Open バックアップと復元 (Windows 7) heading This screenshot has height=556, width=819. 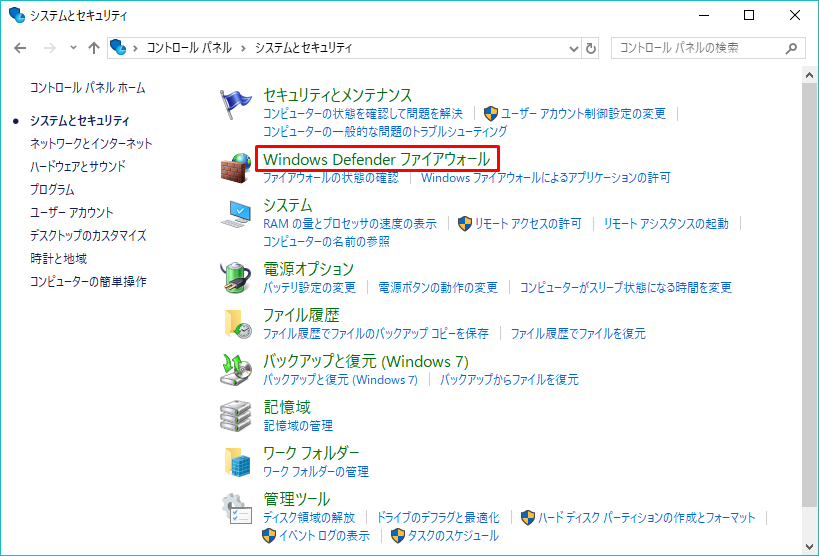point(366,361)
